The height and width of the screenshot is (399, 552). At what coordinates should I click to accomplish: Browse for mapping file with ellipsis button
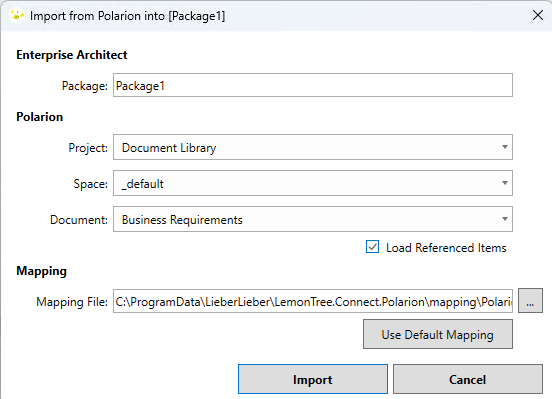click(x=530, y=301)
